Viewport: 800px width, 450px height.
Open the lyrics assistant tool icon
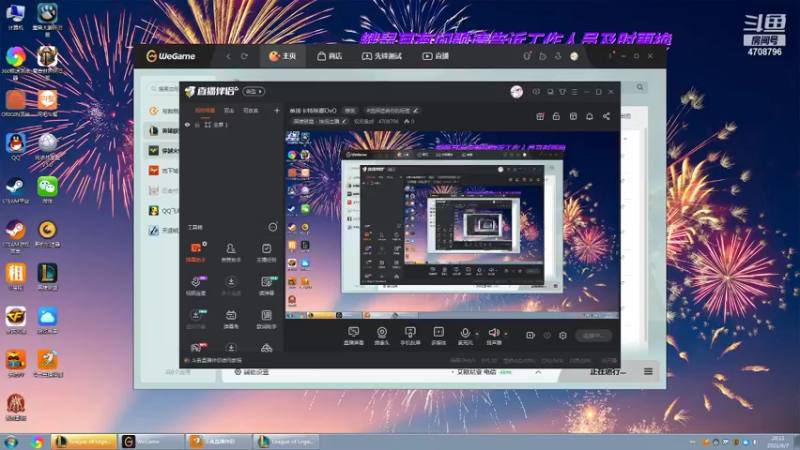[266, 319]
